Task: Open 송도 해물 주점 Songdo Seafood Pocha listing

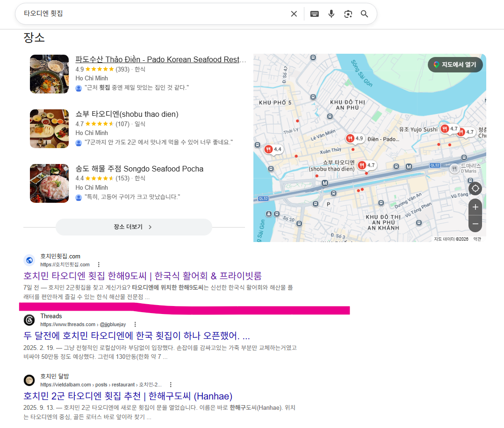Action: [139, 169]
